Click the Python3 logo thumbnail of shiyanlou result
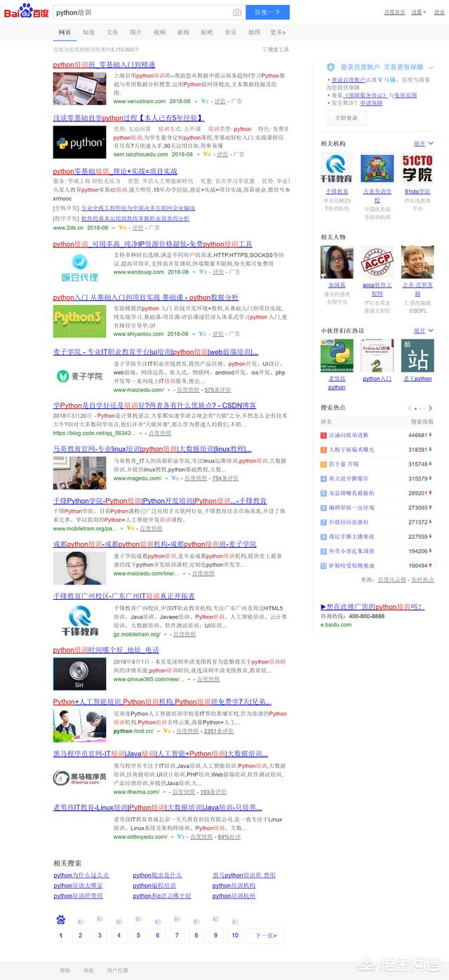This screenshot has width=449, height=980. coord(79,321)
